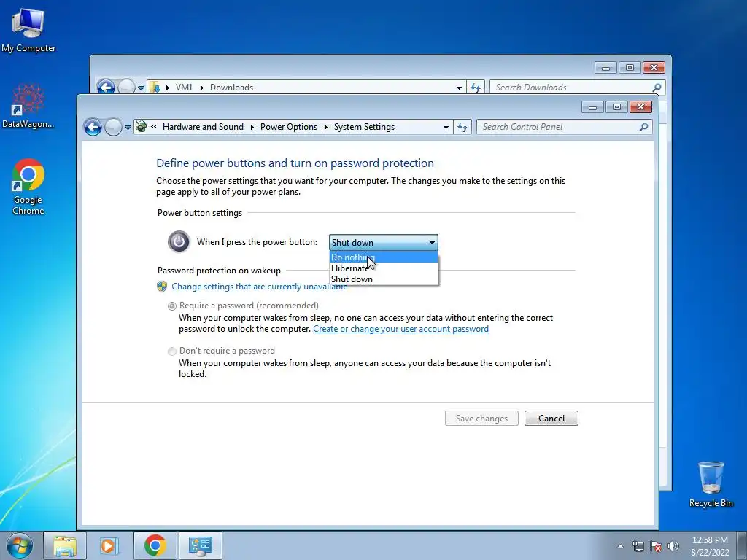Refresh the System Settings page
Screen dimensions: 747x560
(x=462, y=127)
